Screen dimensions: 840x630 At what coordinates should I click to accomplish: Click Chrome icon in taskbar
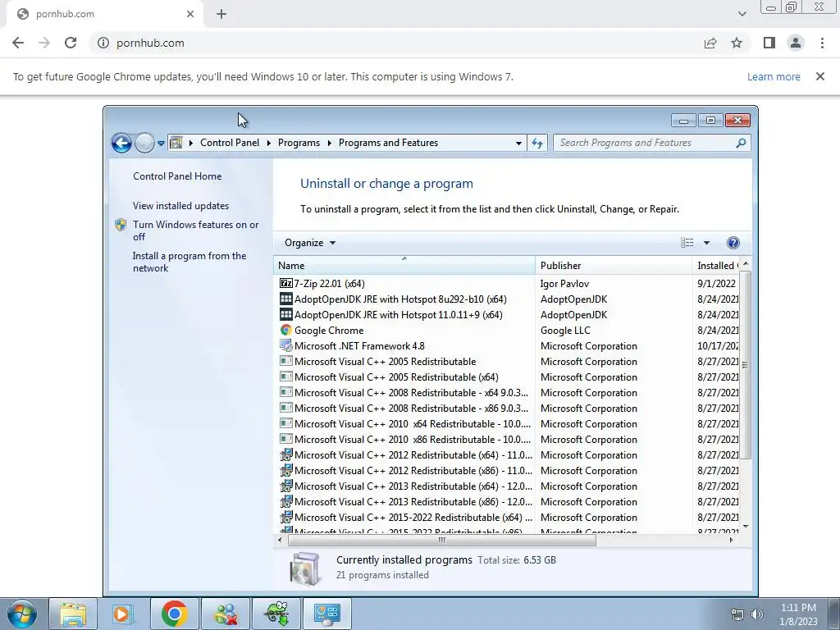click(x=174, y=614)
